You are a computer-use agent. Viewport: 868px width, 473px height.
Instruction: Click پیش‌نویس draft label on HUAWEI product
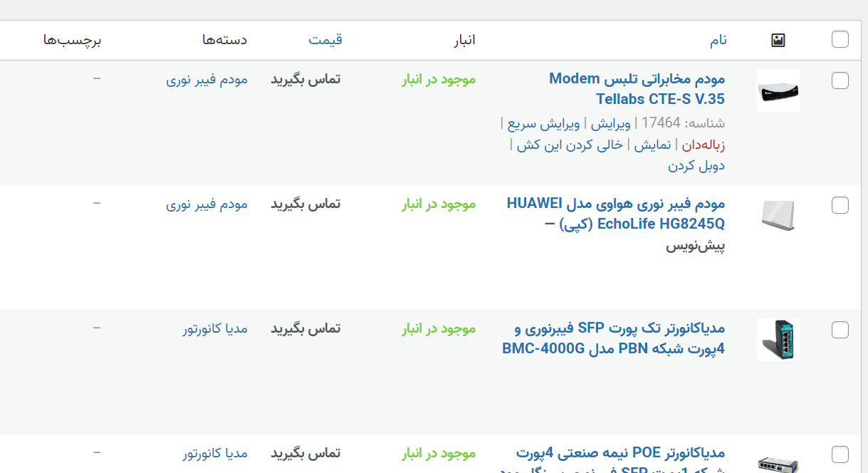[696, 246]
